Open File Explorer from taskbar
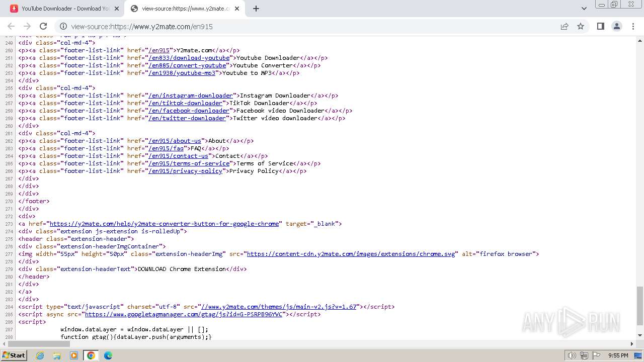644x362 pixels. pos(57,355)
